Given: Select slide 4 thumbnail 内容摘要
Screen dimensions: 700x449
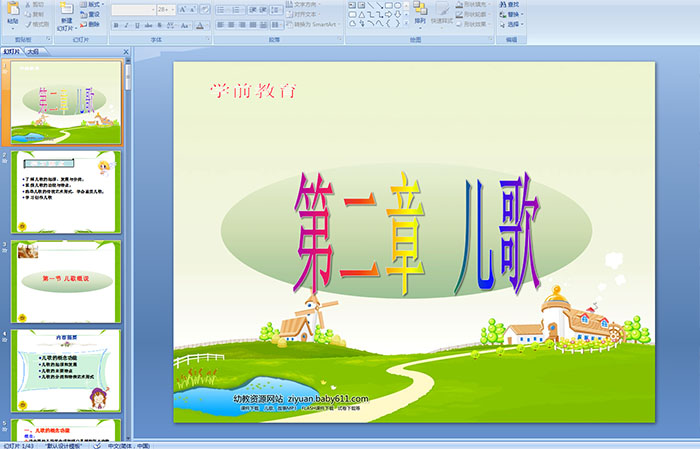Looking at the screenshot, I should pos(66,370).
